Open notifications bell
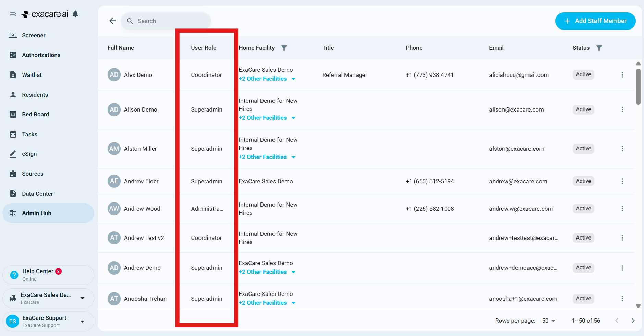The image size is (644, 336). 75,14
